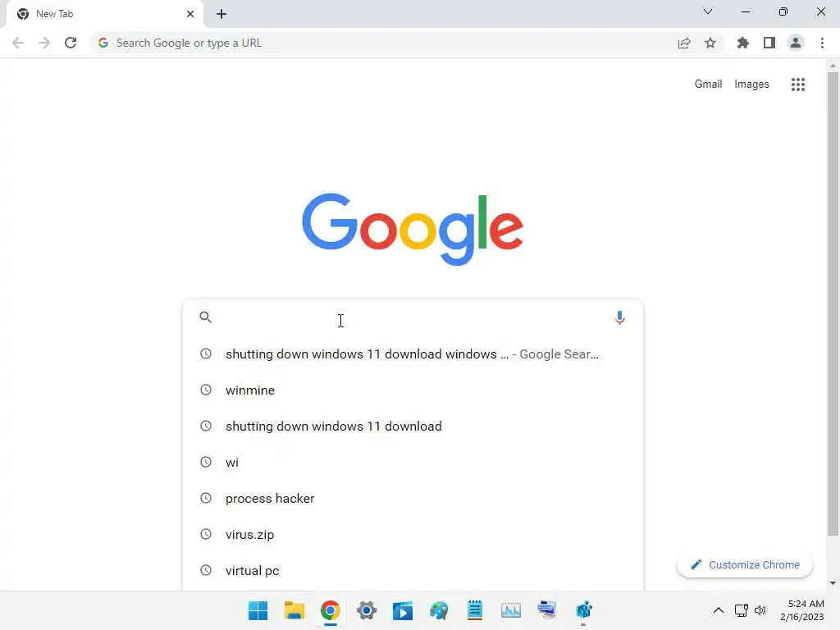Viewport: 840px width, 630px height.
Task: Open File Explorer from taskbar
Action: pos(294,610)
